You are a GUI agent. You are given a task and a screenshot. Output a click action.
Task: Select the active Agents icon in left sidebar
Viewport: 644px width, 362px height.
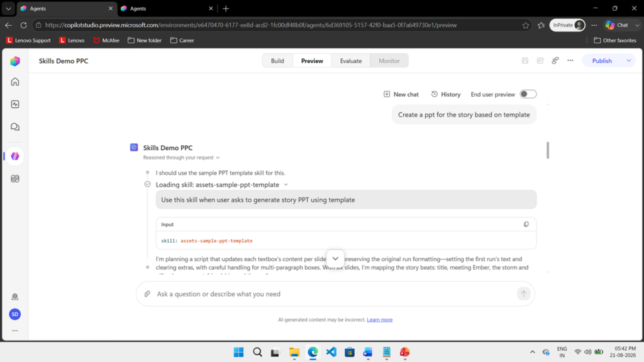pyautogui.click(x=15, y=156)
